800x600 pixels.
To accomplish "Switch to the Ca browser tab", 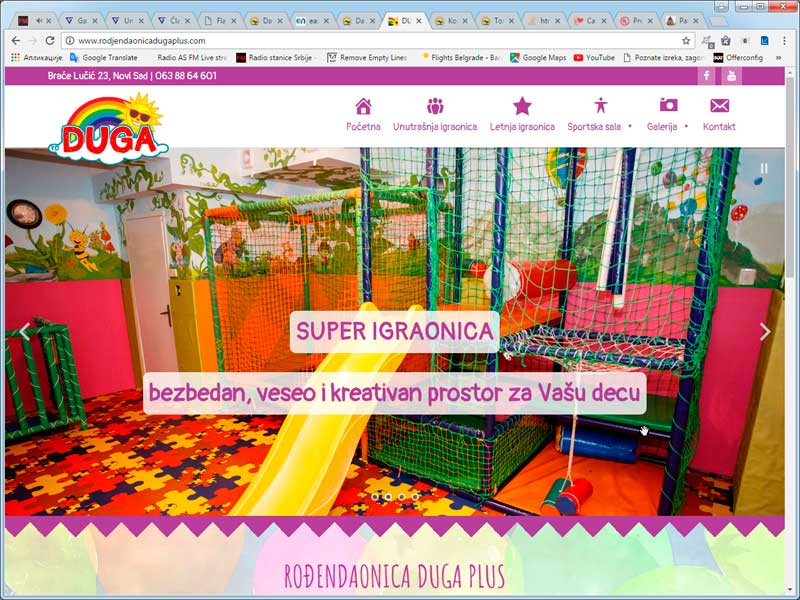I will point(591,21).
